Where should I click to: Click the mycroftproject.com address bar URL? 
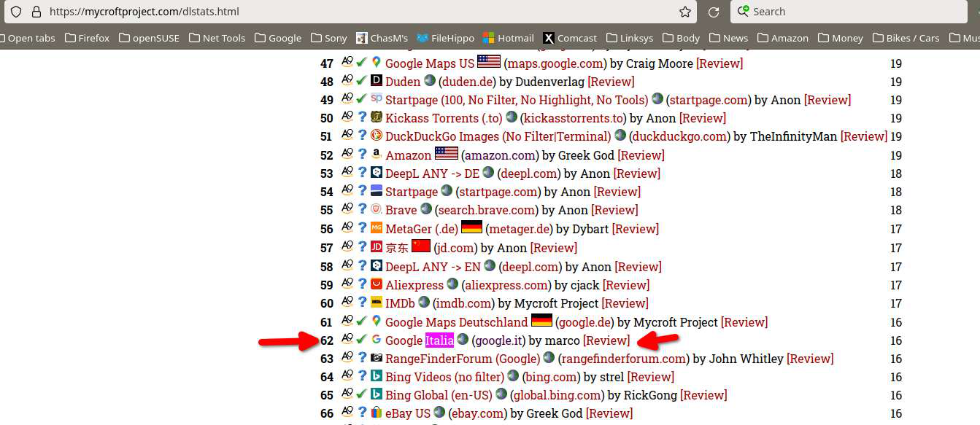[x=144, y=12]
